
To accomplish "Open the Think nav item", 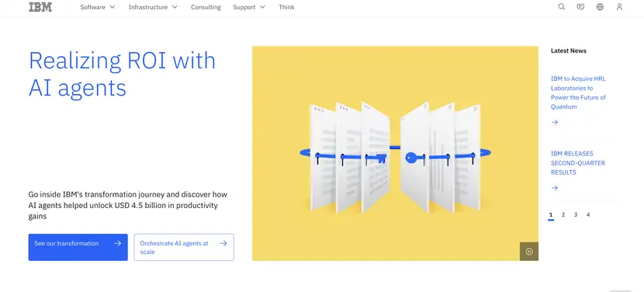I will tap(286, 7).
